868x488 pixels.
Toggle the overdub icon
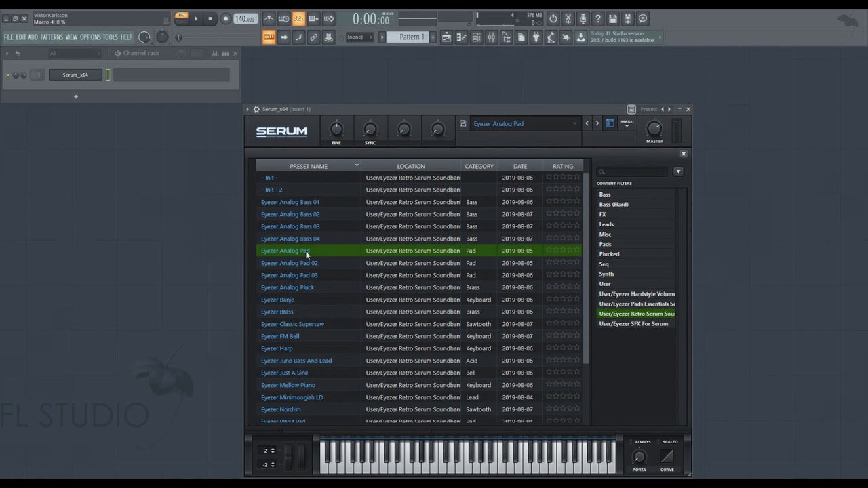pyautogui.click(x=314, y=19)
